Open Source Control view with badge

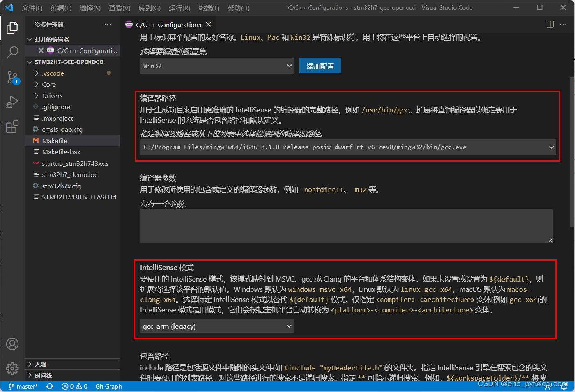(x=12, y=77)
